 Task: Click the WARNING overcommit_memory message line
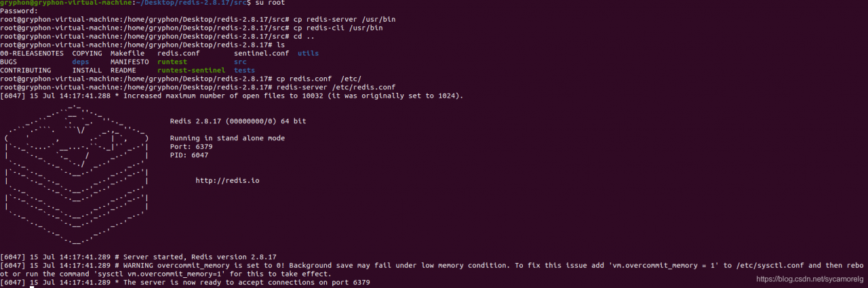pos(434,270)
